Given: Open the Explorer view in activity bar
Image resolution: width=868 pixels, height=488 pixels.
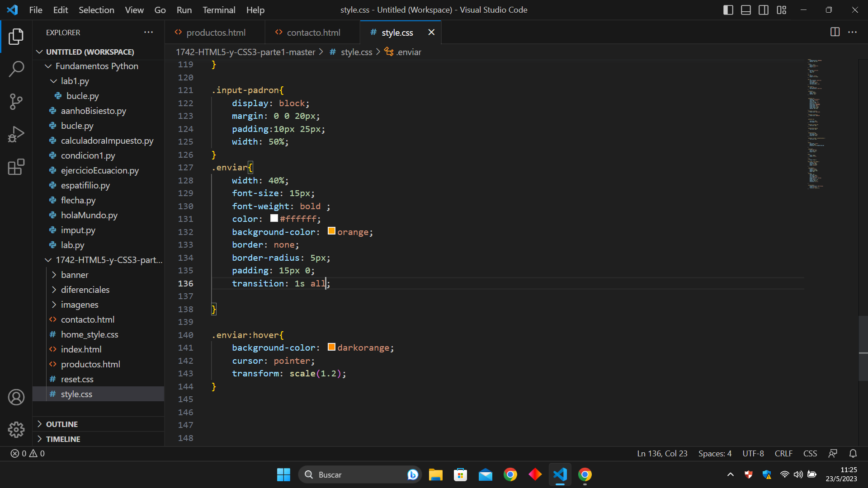Looking at the screenshot, I should point(16,37).
